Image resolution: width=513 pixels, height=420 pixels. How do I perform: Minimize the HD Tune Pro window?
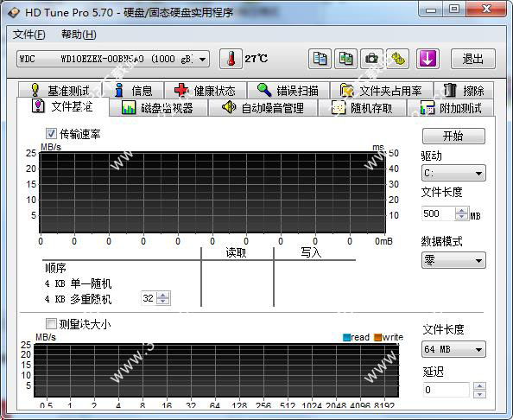click(431, 10)
